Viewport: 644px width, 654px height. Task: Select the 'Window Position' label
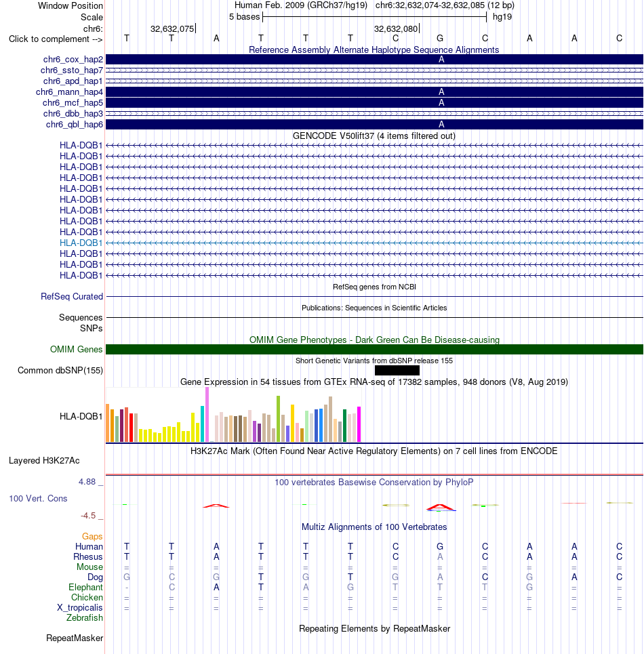click(x=70, y=6)
